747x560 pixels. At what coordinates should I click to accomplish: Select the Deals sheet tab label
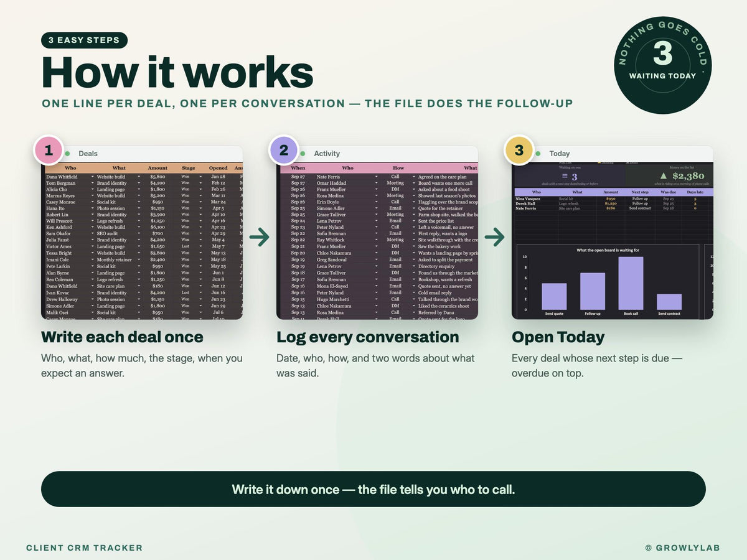click(88, 154)
